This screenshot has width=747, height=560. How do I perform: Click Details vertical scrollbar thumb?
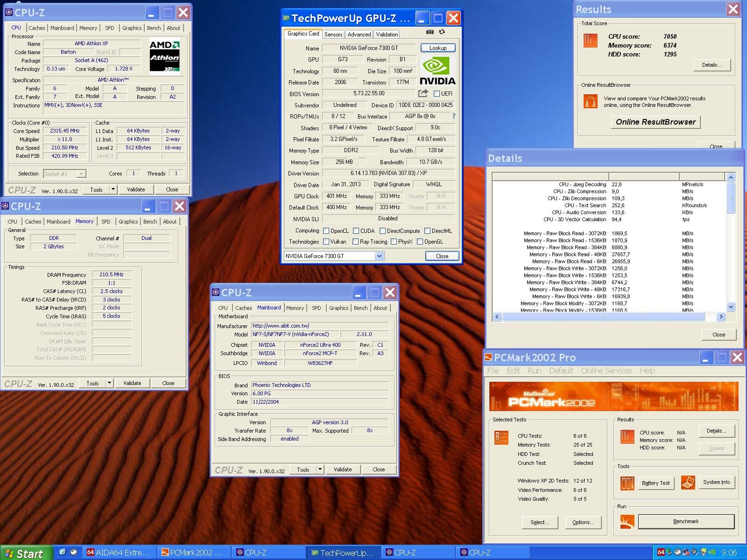[x=731, y=198]
